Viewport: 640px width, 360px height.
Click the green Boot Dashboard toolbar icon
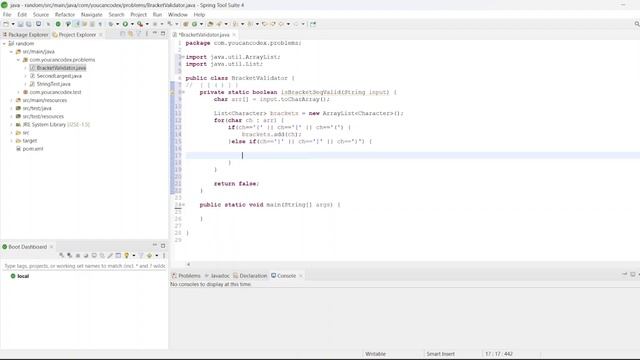tap(58, 24)
